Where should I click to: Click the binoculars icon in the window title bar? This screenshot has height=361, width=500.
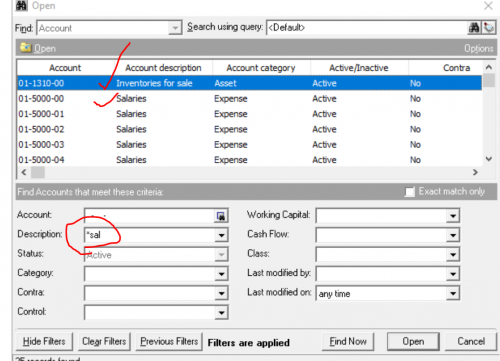point(21,6)
